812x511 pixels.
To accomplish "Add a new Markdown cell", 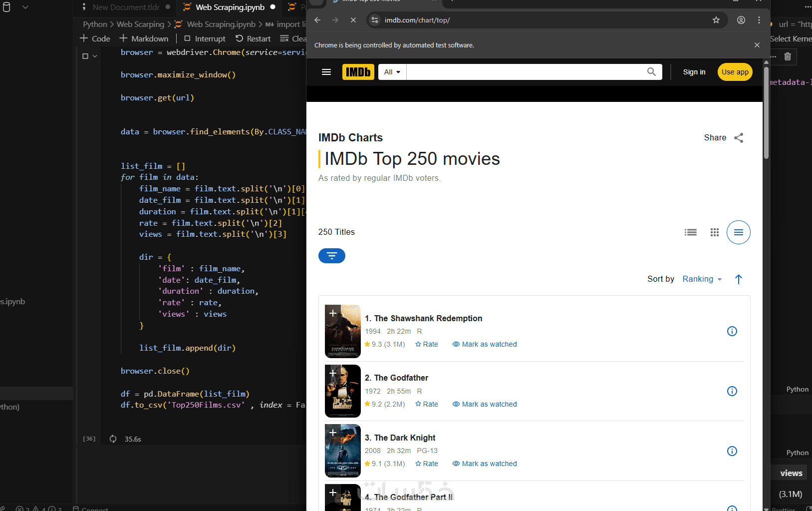I will [144, 38].
